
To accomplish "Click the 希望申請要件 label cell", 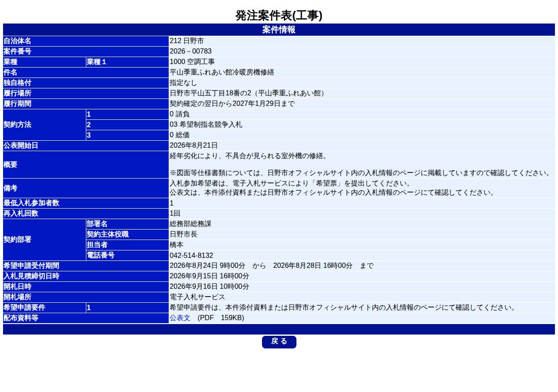I will 44,308.
